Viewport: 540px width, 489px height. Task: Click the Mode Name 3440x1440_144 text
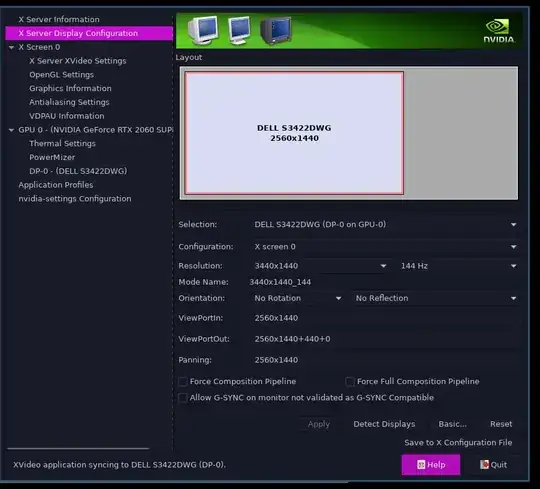[280, 282]
